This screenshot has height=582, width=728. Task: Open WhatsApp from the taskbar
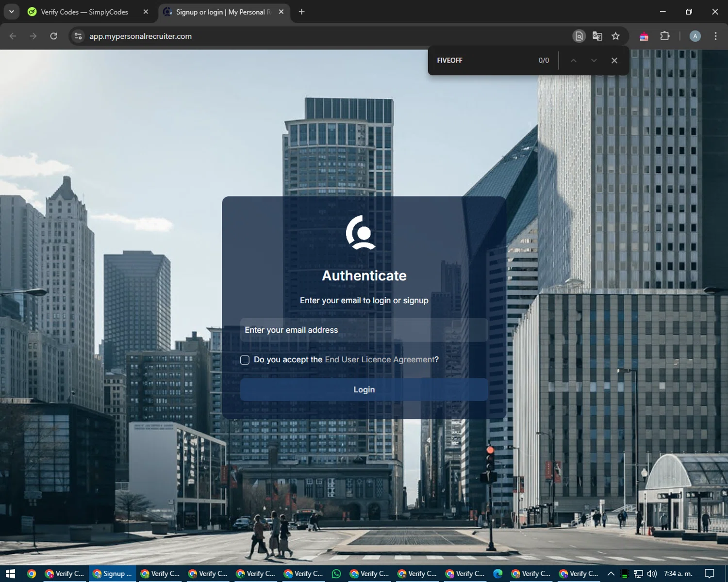point(336,574)
